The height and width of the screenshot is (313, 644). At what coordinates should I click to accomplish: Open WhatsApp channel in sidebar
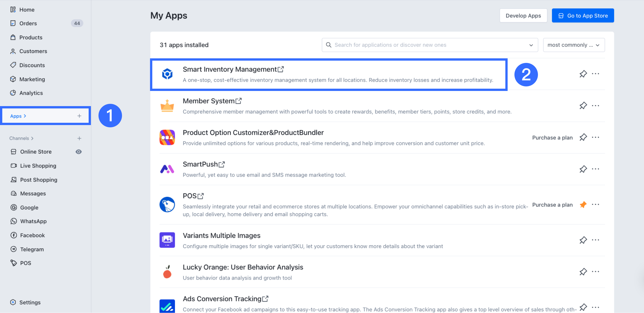[33, 221]
